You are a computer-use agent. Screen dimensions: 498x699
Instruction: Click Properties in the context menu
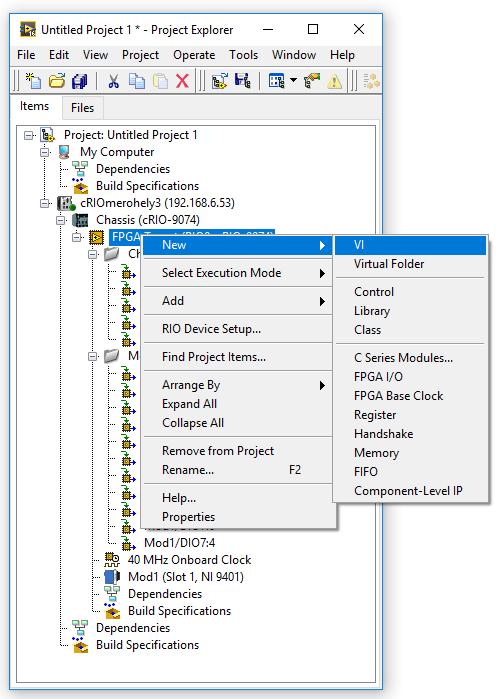click(238, 517)
